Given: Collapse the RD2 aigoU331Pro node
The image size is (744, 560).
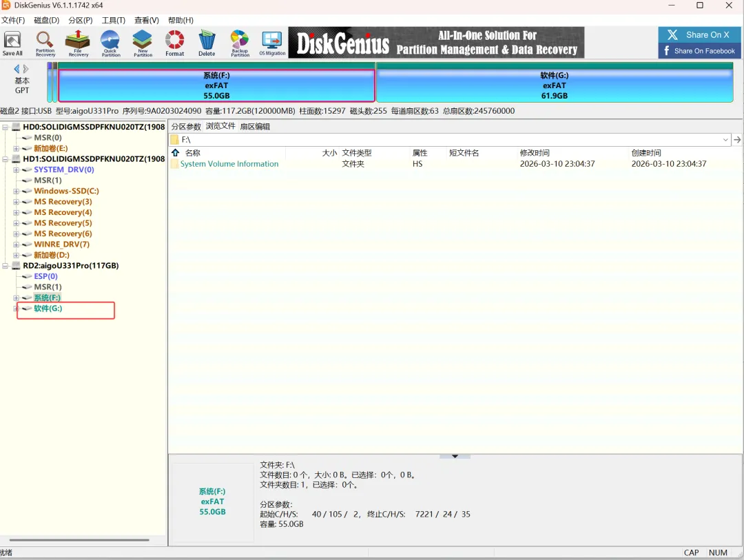Looking at the screenshot, I should pyautogui.click(x=6, y=266).
